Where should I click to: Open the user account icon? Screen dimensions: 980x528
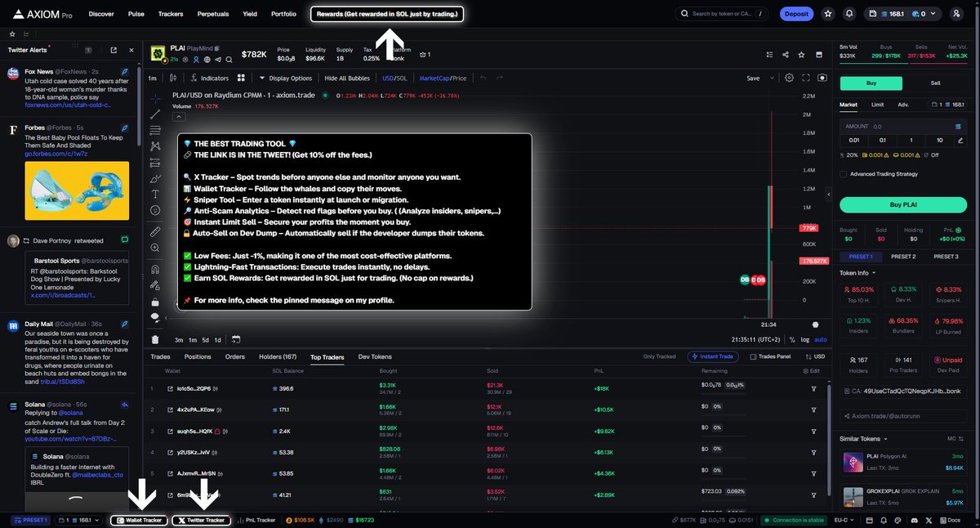tap(956, 14)
